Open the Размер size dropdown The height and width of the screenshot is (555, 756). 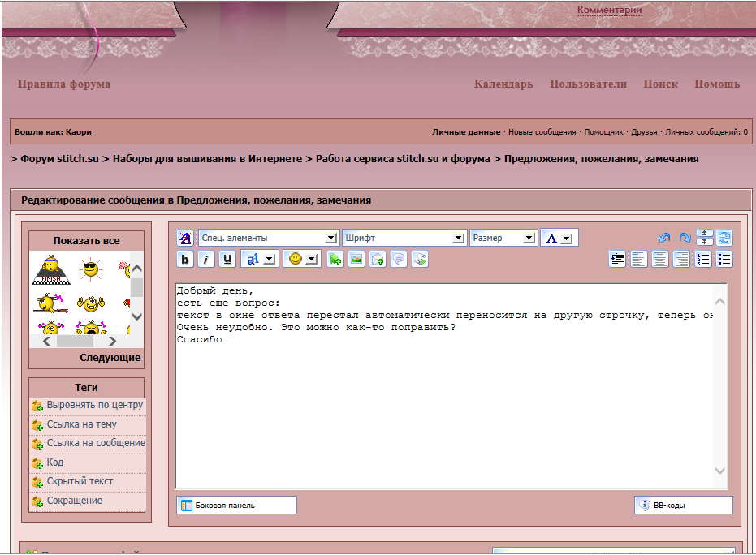503,238
